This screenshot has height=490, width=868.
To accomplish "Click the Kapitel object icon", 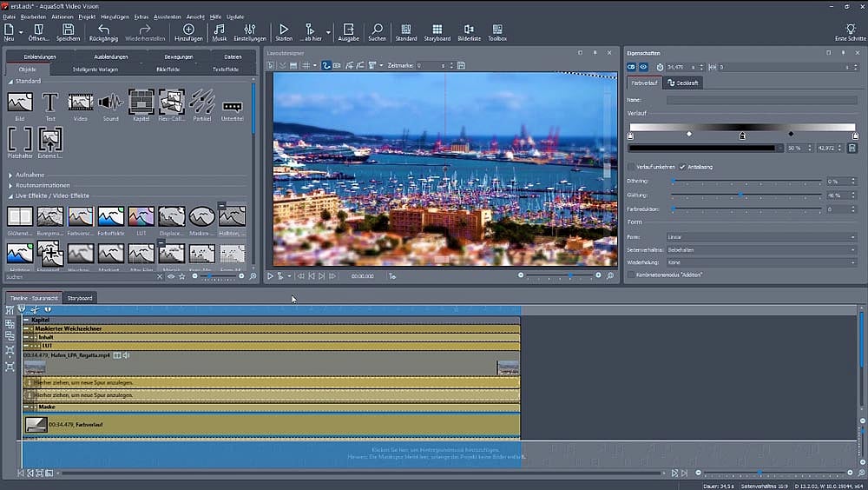I will (x=141, y=103).
